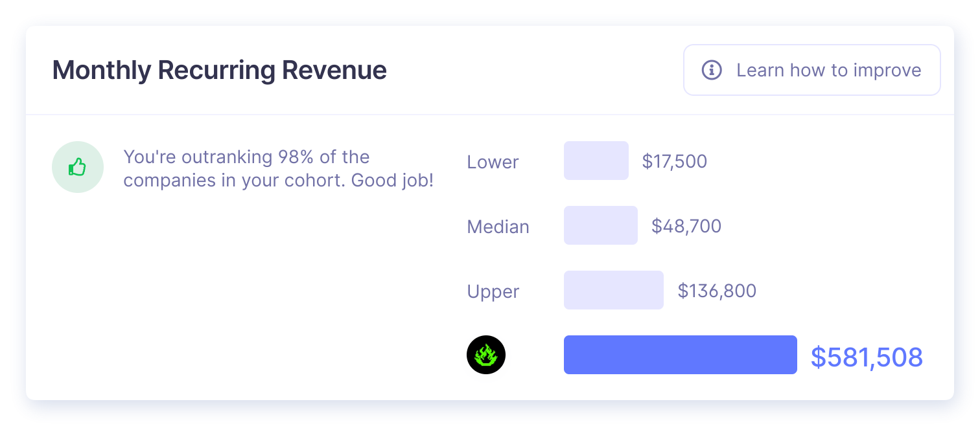Click the $581,508 revenue value
Viewport: 980px width, 426px height.
tap(867, 357)
